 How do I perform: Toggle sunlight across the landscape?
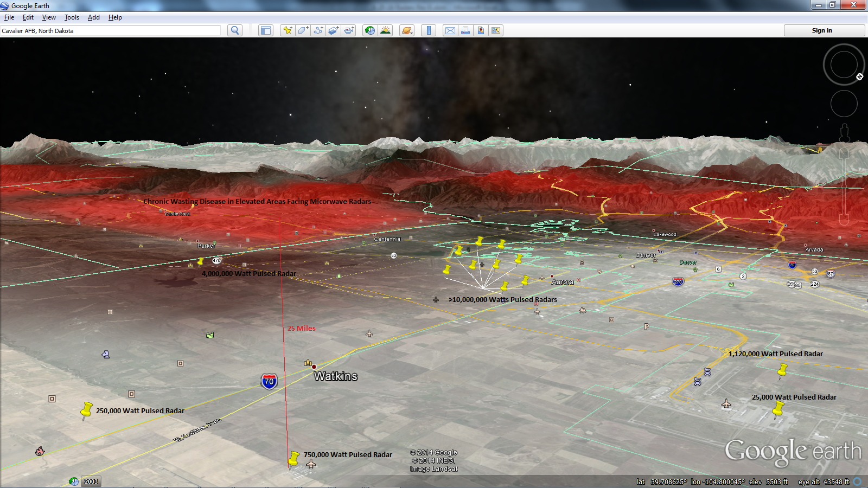coord(385,30)
